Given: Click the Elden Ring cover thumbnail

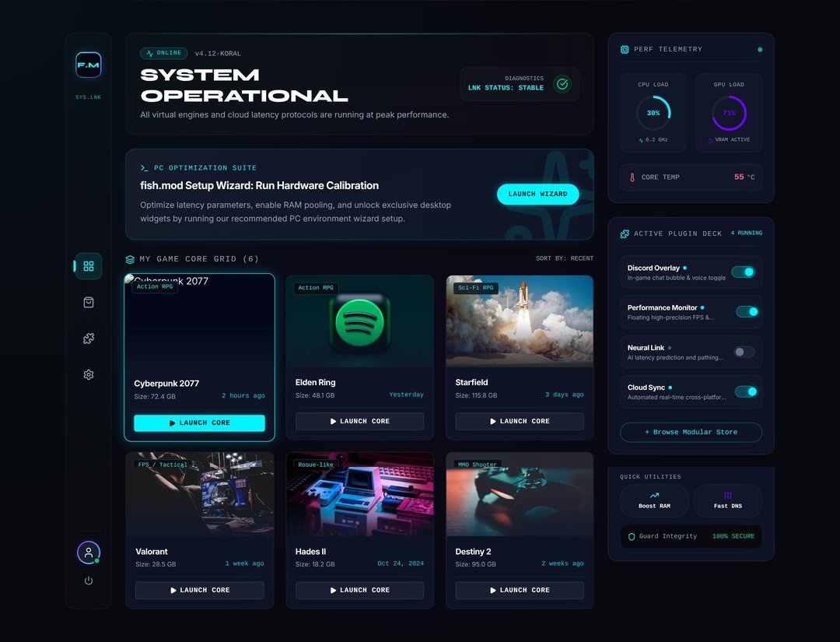Looking at the screenshot, I should [359, 321].
